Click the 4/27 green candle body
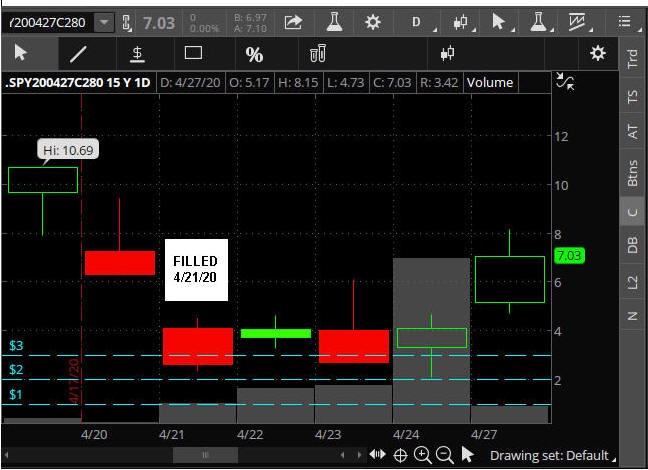Screen dimensions: 648x470 click(510, 279)
